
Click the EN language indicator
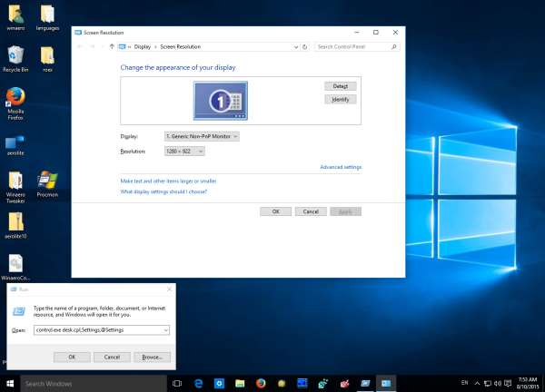click(x=465, y=383)
